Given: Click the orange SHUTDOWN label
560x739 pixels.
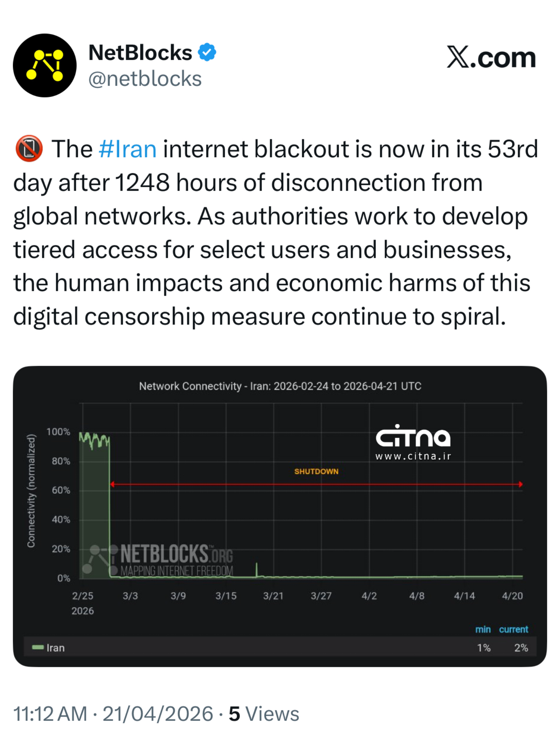Looking at the screenshot, I should [316, 471].
